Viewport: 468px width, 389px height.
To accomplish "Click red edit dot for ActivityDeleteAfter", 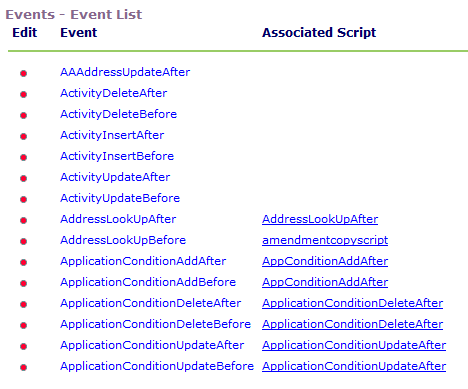I will point(23,94).
